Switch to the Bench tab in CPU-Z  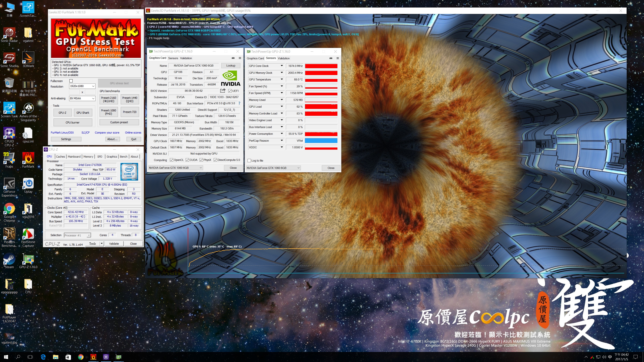pyautogui.click(x=123, y=156)
